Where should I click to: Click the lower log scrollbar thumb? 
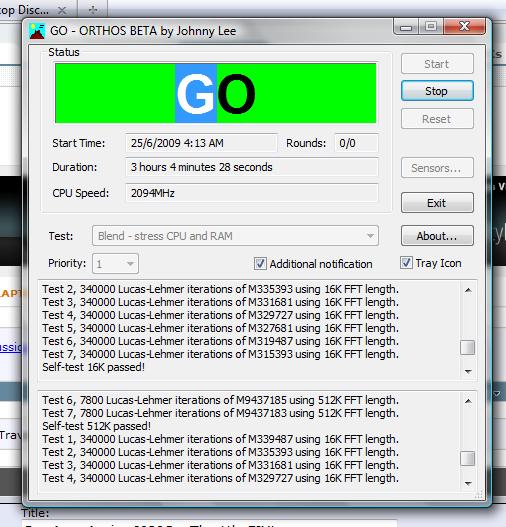click(467, 458)
